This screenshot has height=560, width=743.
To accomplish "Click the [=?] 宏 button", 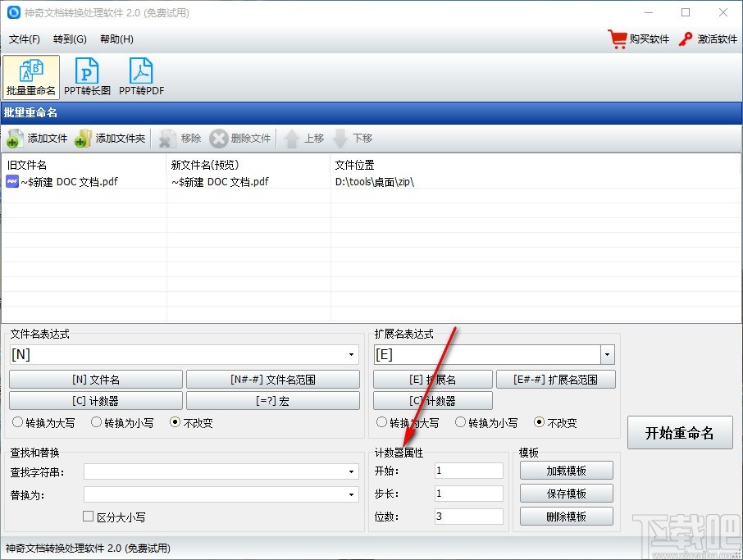I will click(x=273, y=401).
